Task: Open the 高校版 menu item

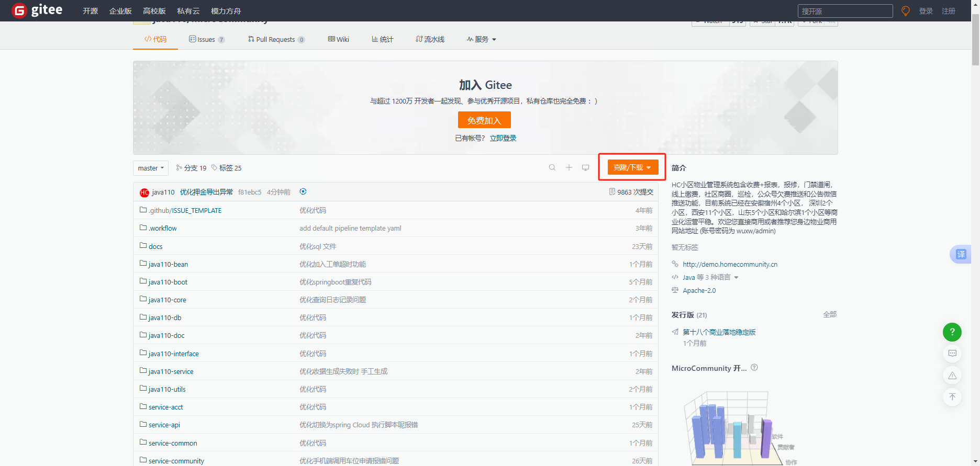Action: click(x=154, y=11)
